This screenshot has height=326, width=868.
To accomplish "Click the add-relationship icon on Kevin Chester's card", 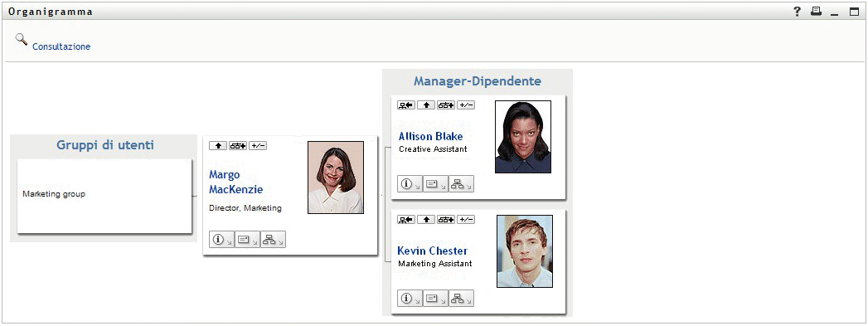I will pyautogui.click(x=446, y=220).
